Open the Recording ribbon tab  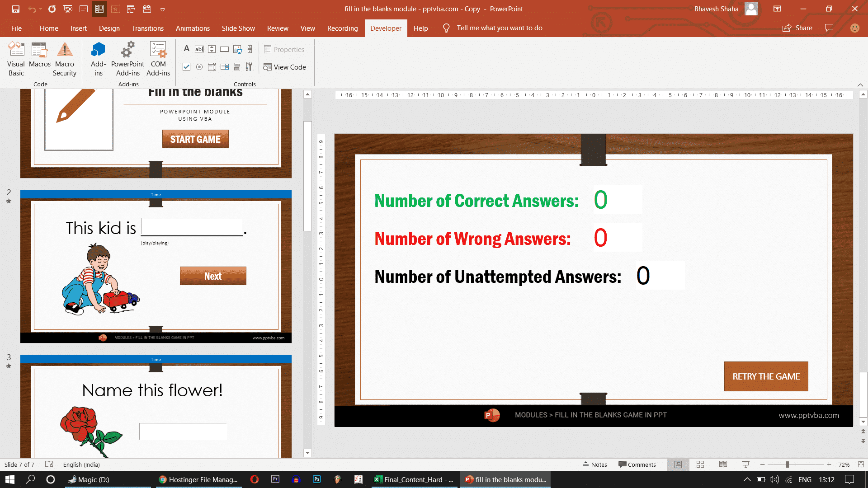click(x=342, y=28)
